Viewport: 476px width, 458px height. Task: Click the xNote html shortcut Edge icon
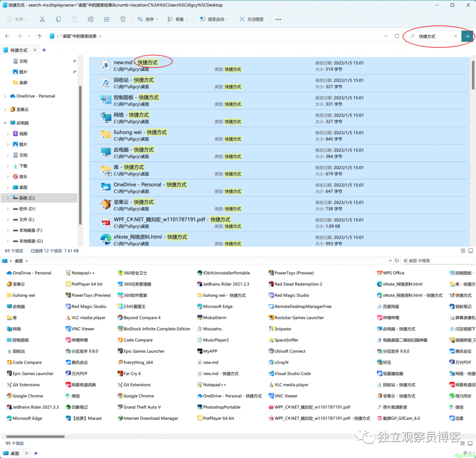click(x=106, y=240)
